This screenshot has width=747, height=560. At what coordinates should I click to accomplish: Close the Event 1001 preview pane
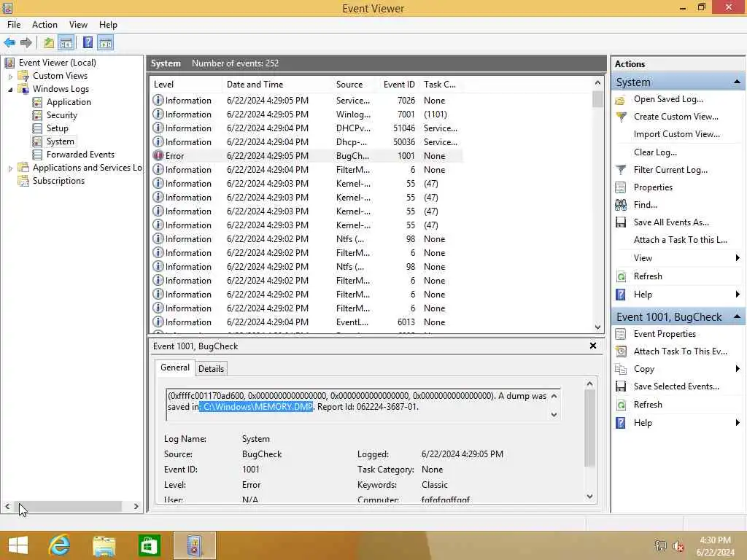point(593,346)
